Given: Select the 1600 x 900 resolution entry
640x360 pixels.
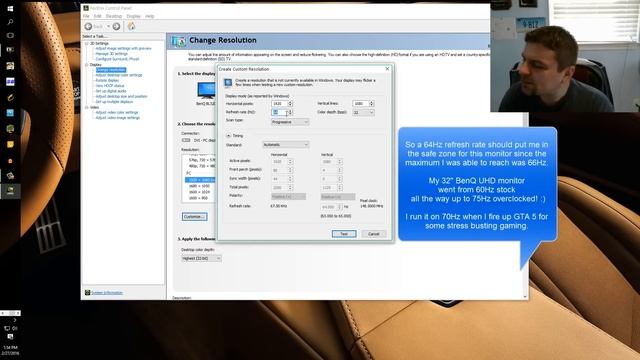Looking at the screenshot, I should coord(198,198).
